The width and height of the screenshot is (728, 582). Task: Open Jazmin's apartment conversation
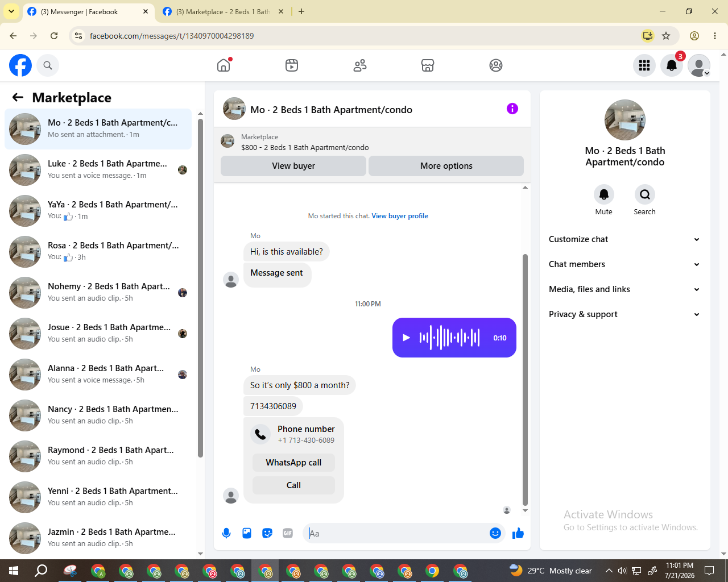point(98,538)
